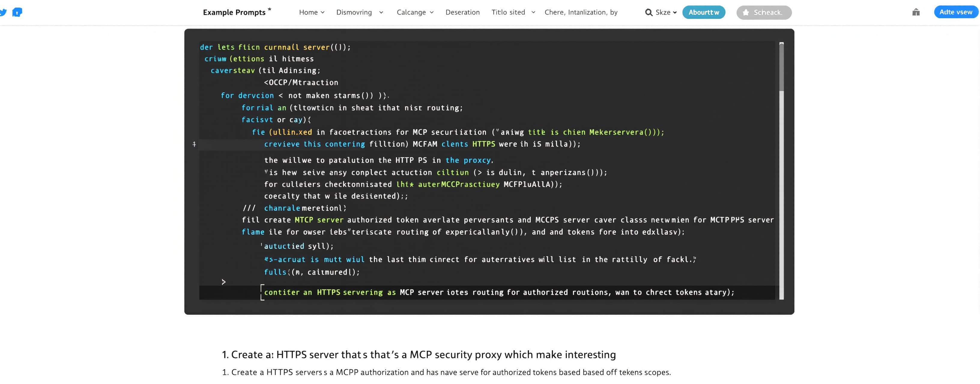Expand the Home dropdown menu

[312, 12]
